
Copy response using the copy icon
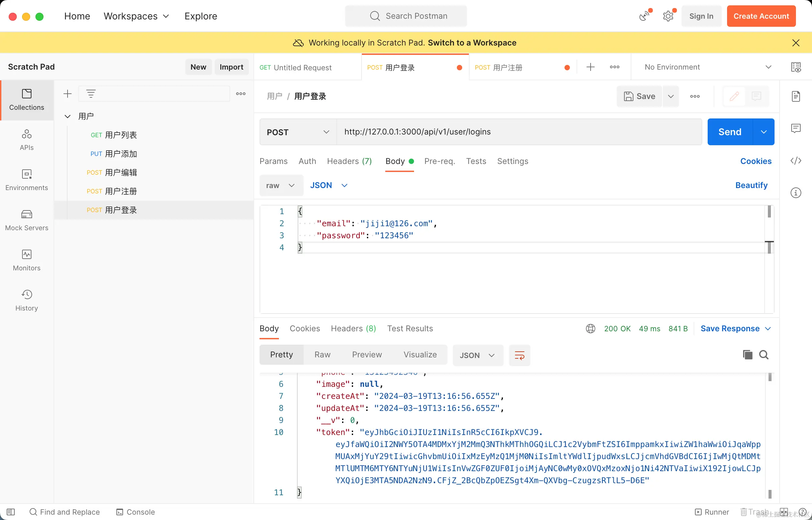pos(747,355)
